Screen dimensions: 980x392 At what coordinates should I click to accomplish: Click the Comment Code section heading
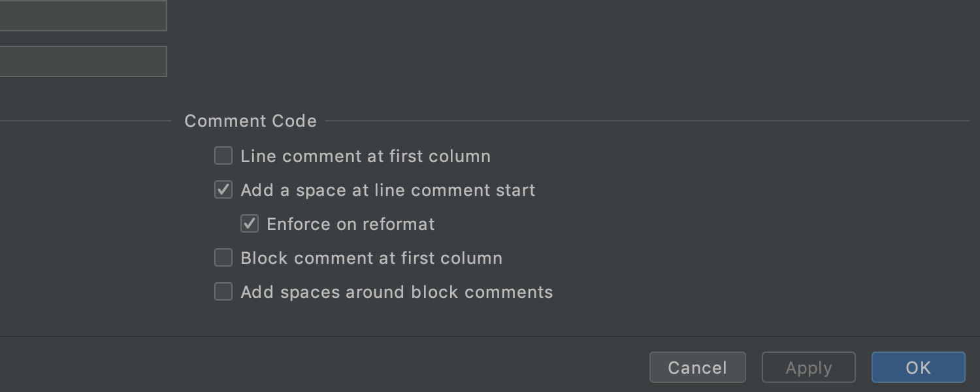click(250, 121)
